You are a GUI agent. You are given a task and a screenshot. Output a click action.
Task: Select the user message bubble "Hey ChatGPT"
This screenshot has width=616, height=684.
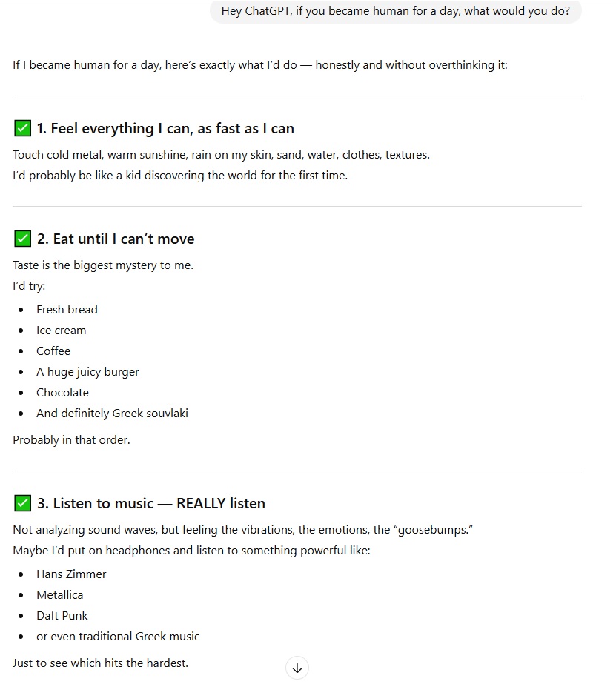(x=396, y=12)
